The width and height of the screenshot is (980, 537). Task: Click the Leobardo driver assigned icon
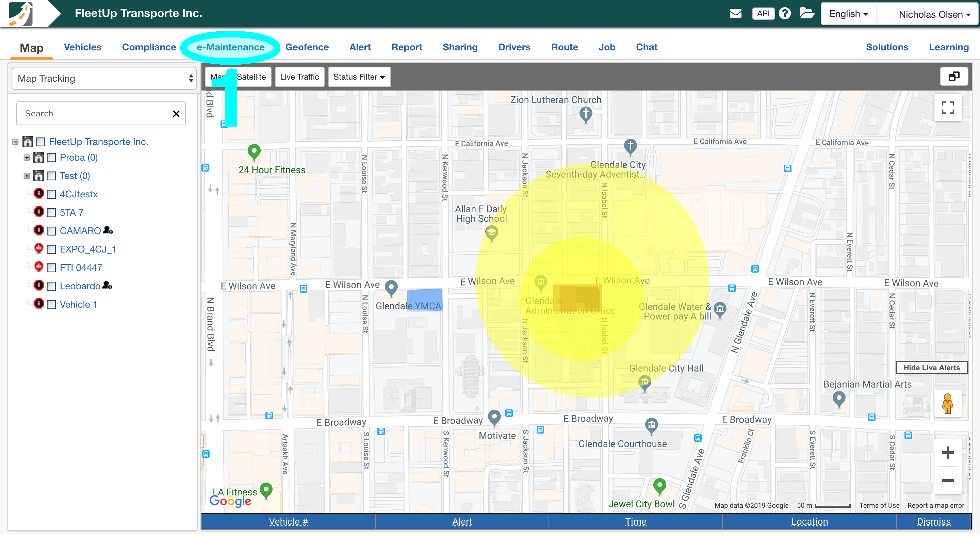coord(107,286)
